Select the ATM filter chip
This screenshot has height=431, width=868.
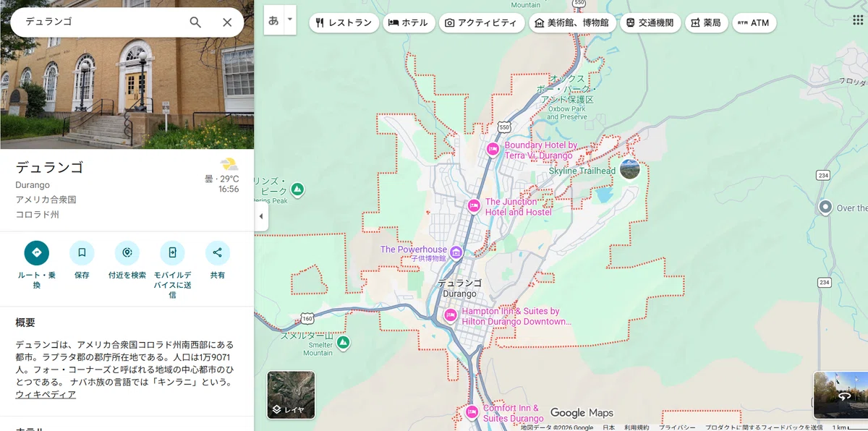click(x=754, y=22)
